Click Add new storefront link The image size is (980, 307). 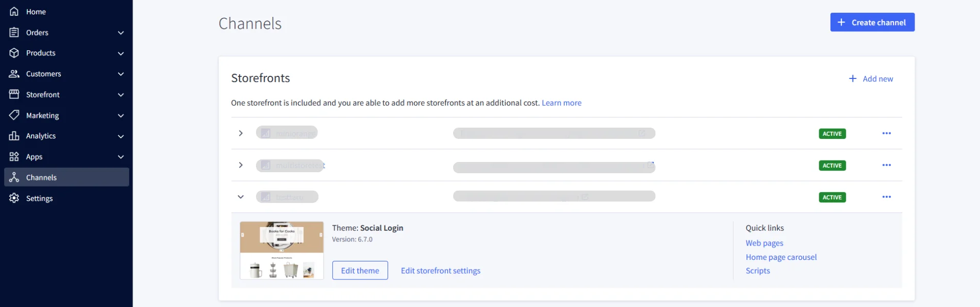[x=871, y=78]
